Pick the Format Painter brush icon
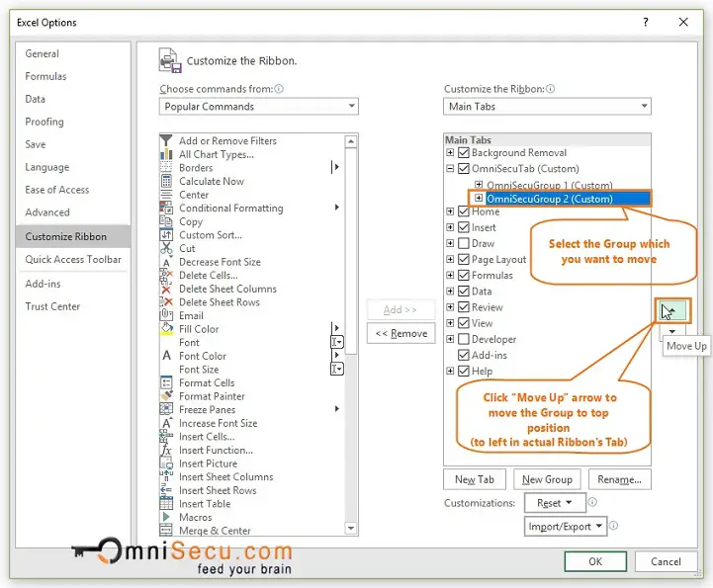The height and width of the screenshot is (588, 713). [x=166, y=395]
